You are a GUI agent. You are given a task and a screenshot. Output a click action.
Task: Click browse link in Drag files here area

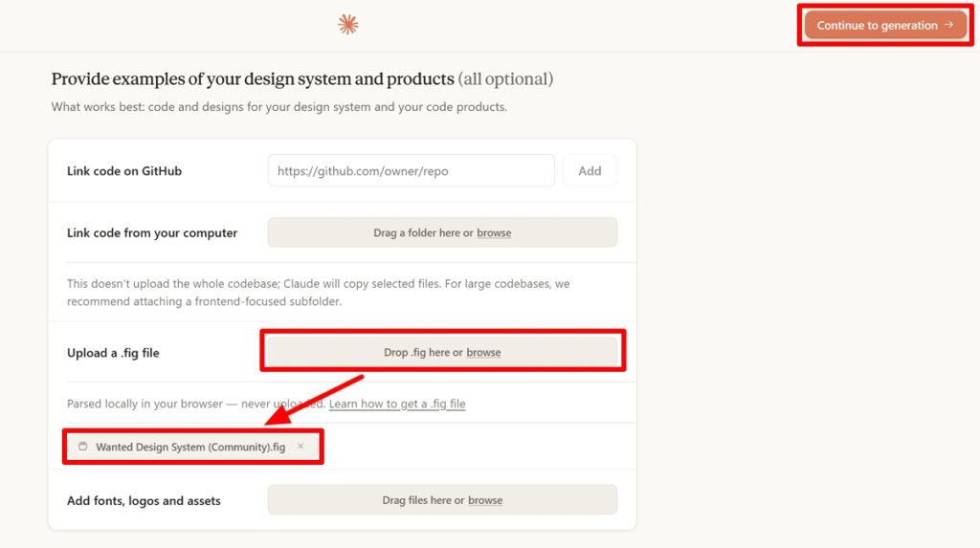[485, 500]
